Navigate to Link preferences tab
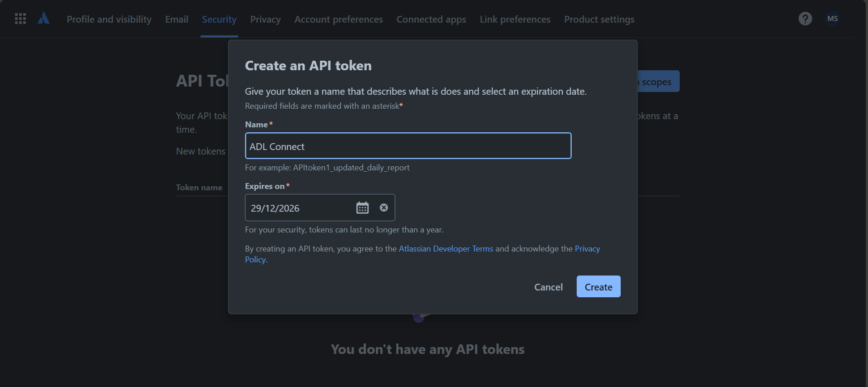This screenshot has height=387, width=868. [515, 19]
